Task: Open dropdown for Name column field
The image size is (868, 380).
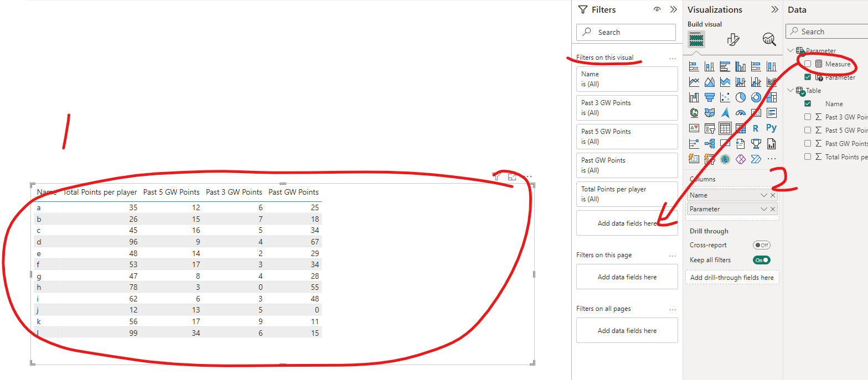Action: 764,195
